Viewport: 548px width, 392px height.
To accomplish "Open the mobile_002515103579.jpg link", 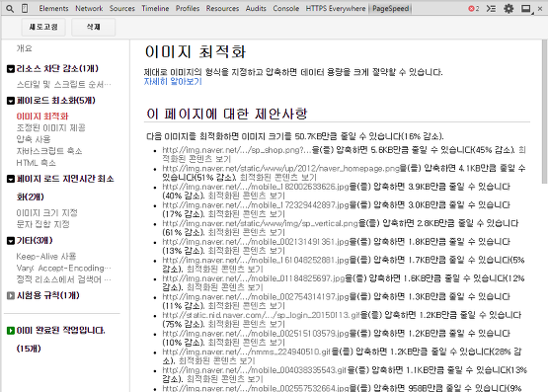I will pos(256,334).
